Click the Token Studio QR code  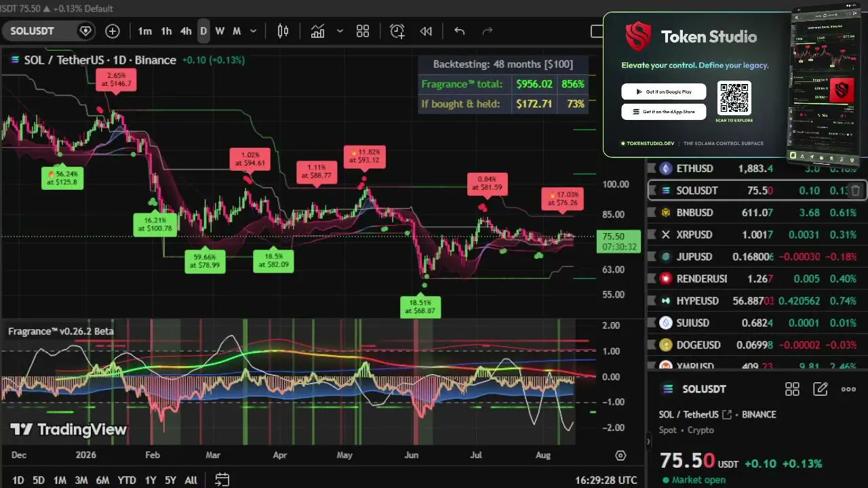734,98
